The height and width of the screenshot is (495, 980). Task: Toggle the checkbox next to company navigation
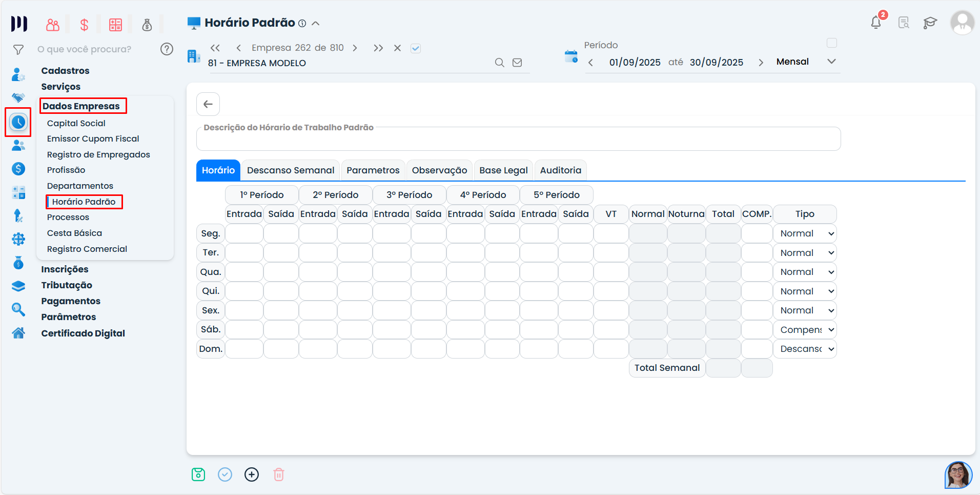click(416, 48)
